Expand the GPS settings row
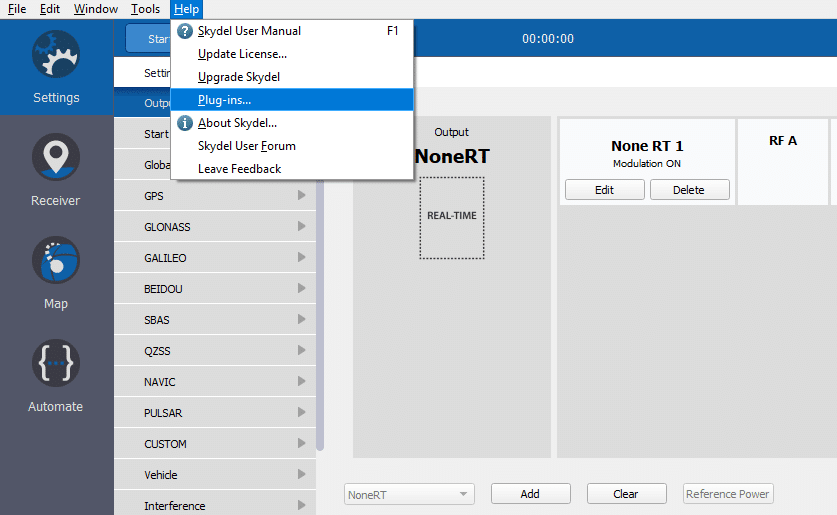The image size is (837, 515). [215, 196]
